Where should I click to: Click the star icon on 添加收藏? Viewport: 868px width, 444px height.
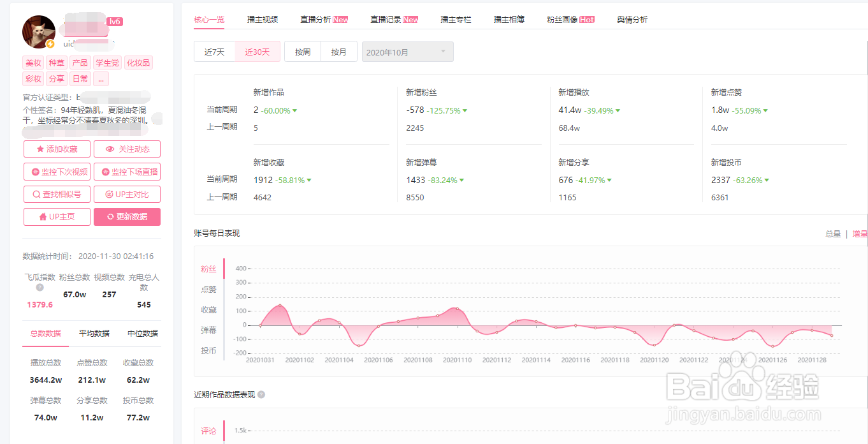click(x=40, y=149)
